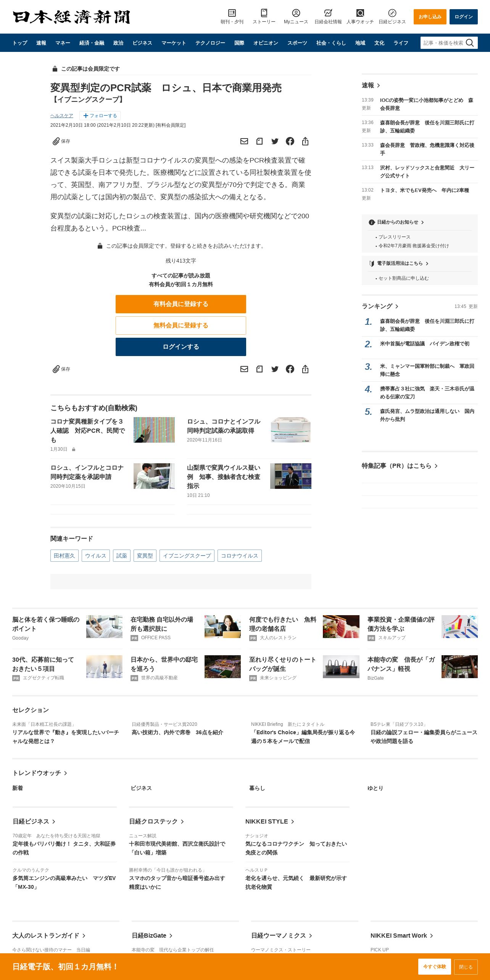Close the banner with 閉じる

466,967
